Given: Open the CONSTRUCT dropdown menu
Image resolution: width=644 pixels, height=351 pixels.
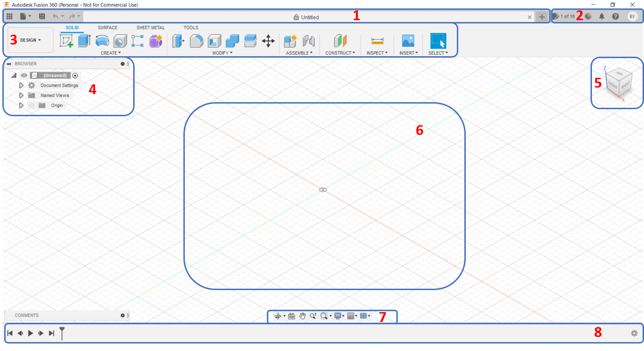Looking at the screenshot, I should click(340, 53).
